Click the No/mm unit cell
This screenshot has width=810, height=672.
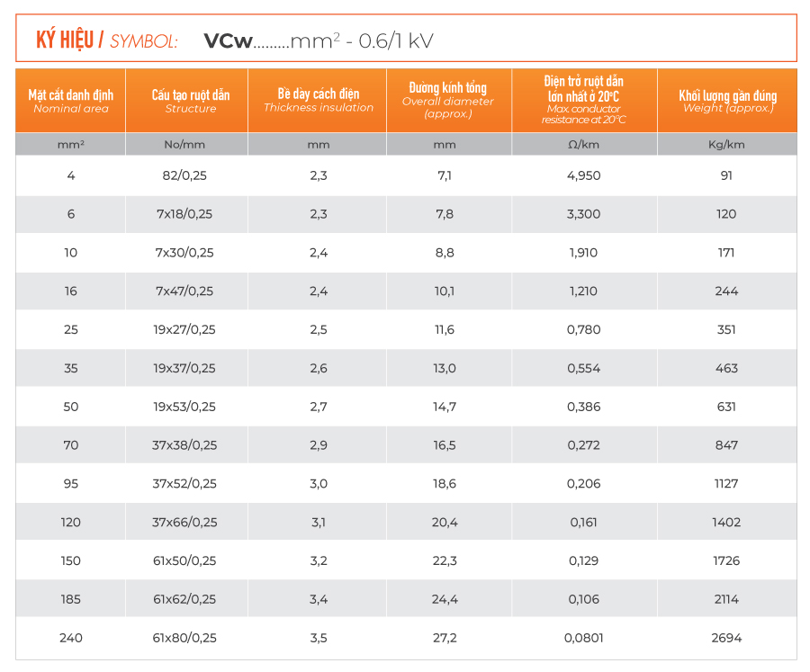[184, 144]
